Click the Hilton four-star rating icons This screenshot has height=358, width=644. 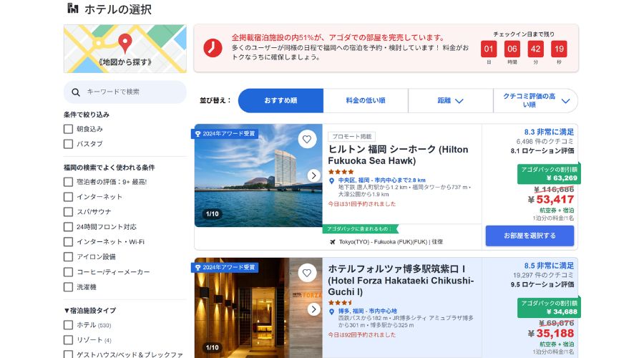341,172
